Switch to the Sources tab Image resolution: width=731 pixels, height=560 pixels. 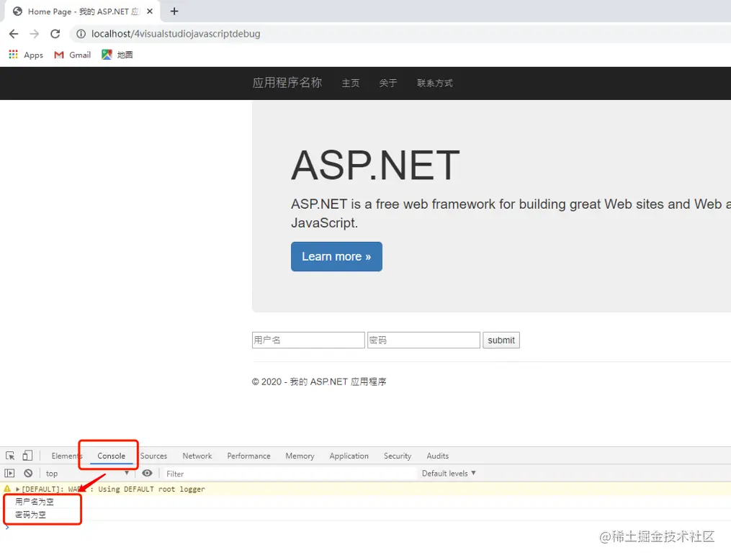(x=154, y=456)
